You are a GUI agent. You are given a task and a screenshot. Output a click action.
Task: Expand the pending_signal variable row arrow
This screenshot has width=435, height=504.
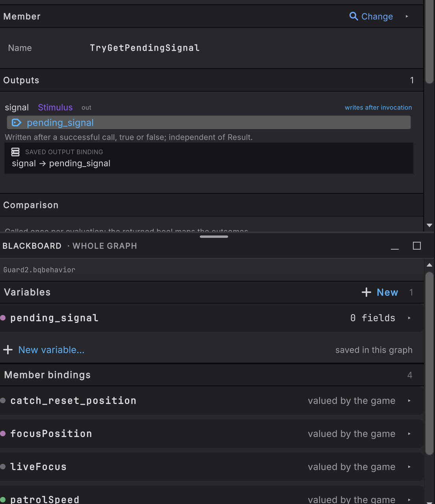409,318
